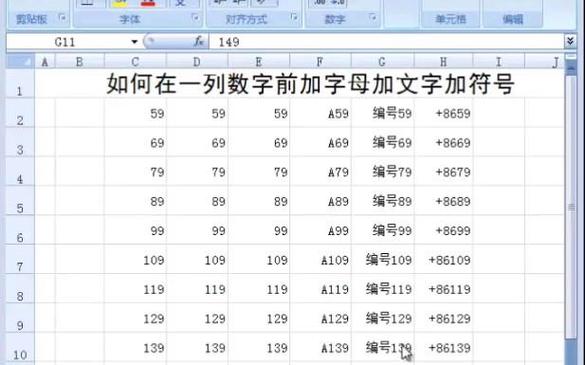Select cell G5 containing 编号89
585x365 pixels.
[382, 201]
